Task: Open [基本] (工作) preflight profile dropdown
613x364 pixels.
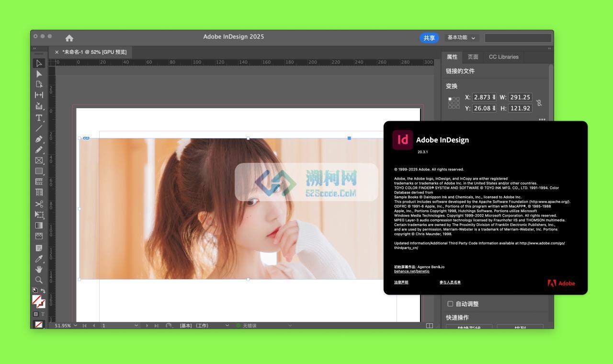Action: pos(227,326)
